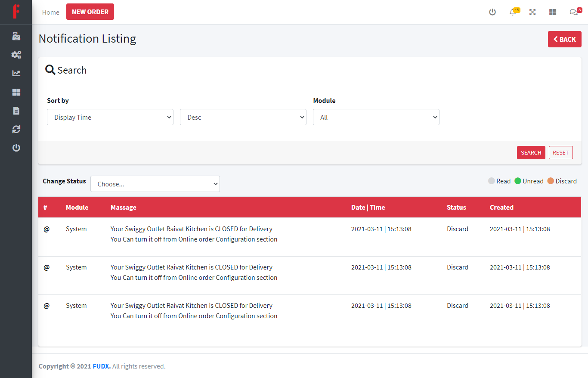Expand the Change Status dropdown
The image size is (588, 378).
click(155, 184)
